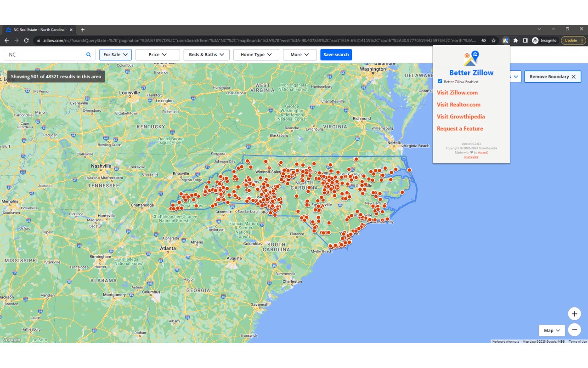588x368 pixels.
Task: Click the Myrtle Beach label on map
Action: 322,252
